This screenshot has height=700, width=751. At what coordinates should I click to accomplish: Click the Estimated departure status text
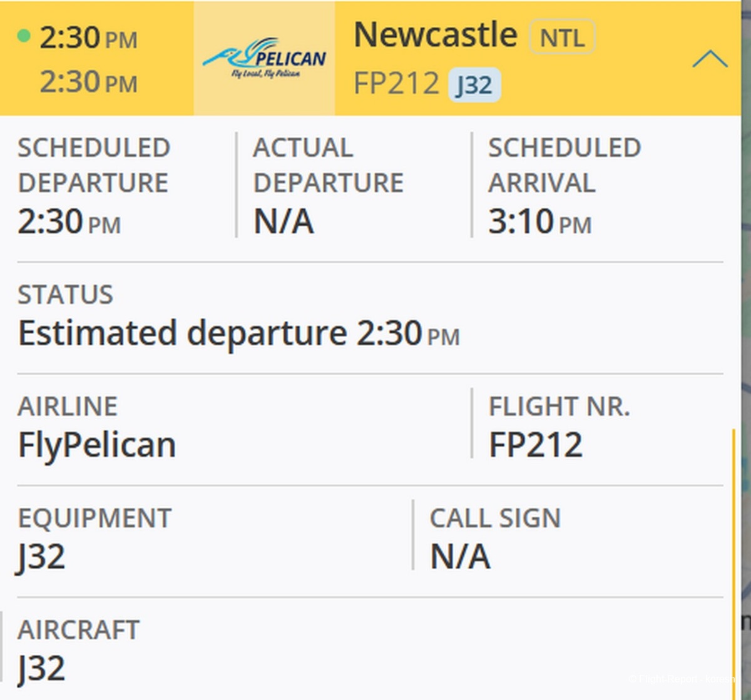pos(238,333)
